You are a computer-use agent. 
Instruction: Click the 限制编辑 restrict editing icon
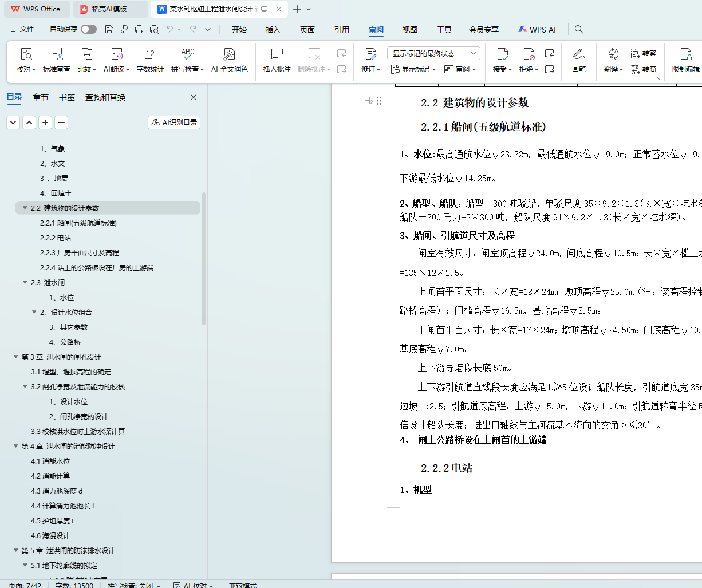685,55
